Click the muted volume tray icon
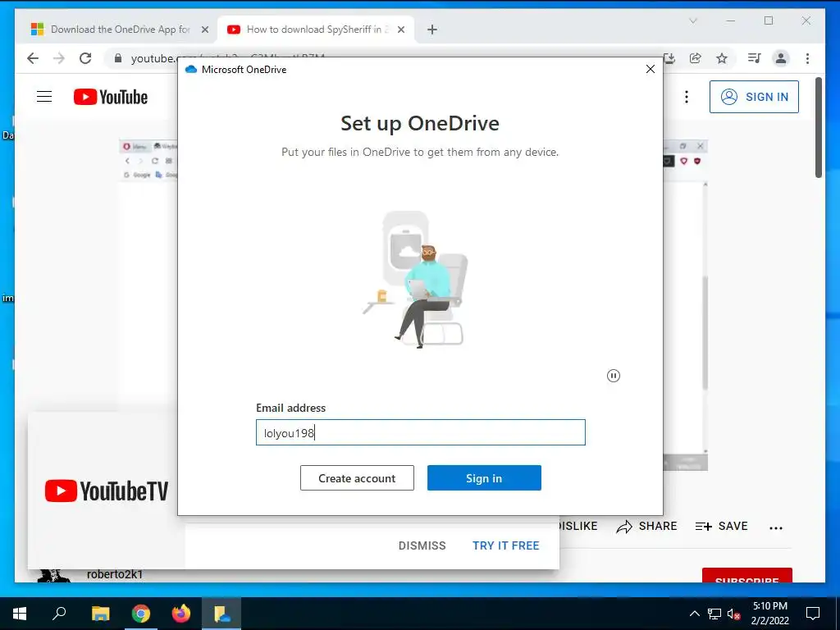 [x=733, y=614]
